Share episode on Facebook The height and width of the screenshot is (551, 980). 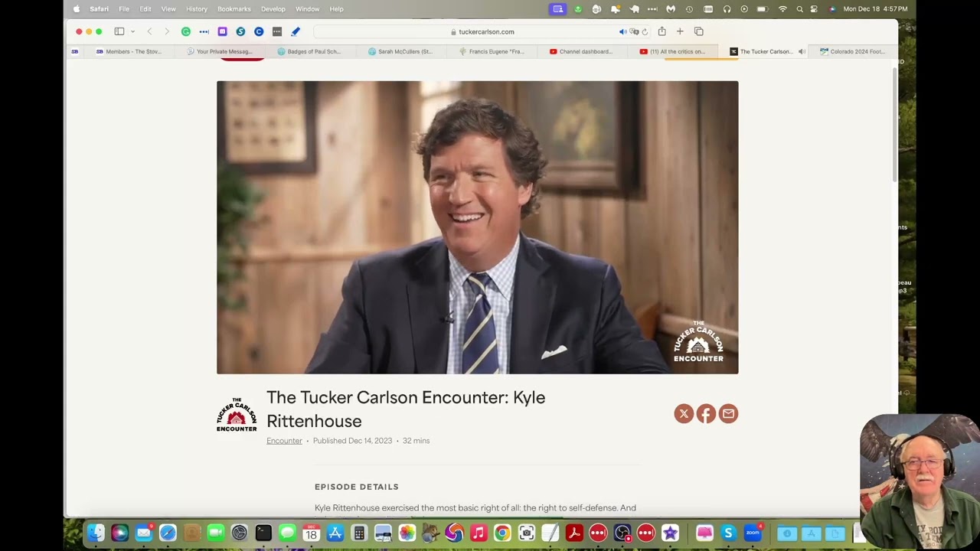706,414
